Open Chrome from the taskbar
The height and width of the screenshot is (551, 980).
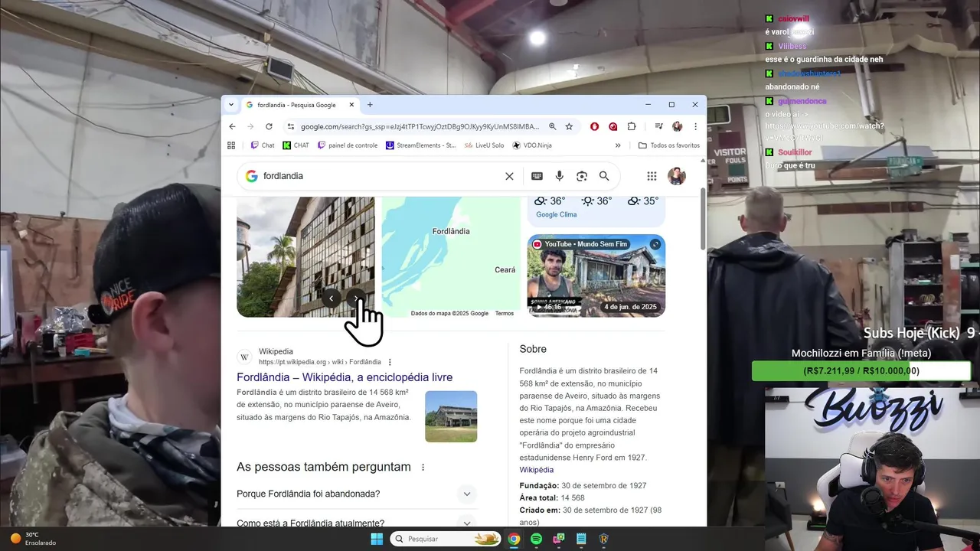click(514, 539)
